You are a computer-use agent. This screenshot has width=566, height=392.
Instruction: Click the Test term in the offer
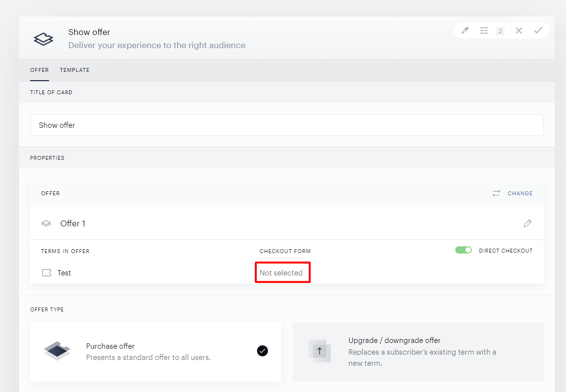point(64,273)
